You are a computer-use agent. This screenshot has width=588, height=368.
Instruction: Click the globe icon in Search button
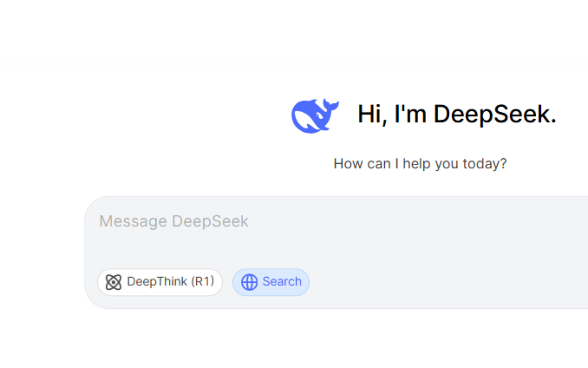tap(249, 282)
